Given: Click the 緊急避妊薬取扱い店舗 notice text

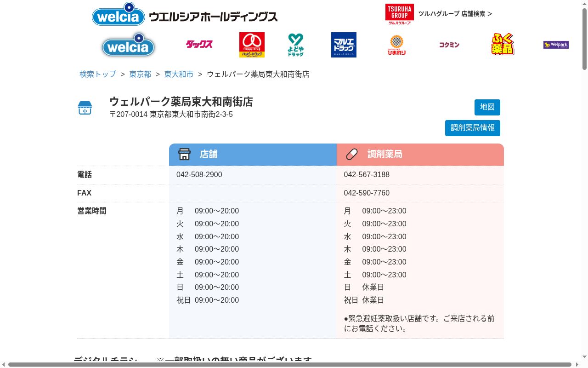Looking at the screenshot, I should tap(419, 323).
